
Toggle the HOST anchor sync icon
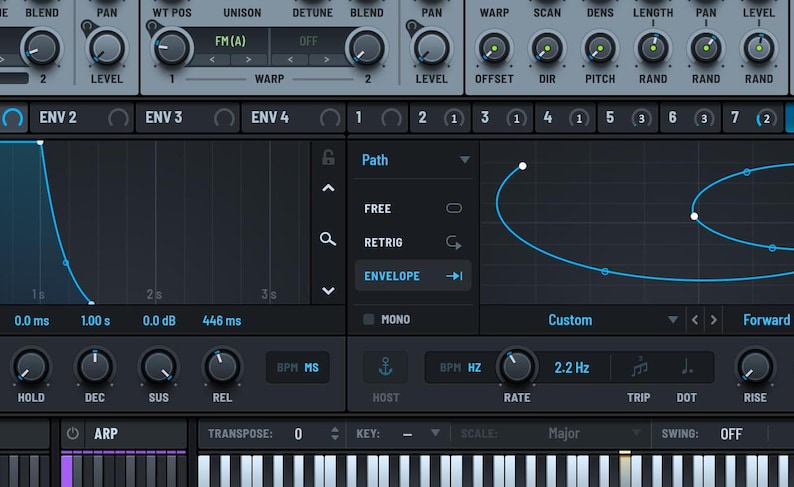(x=385, y=367)
